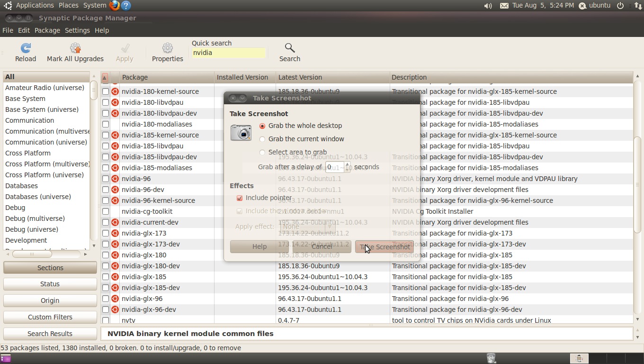The image size is (644, 364).
Task: Click the Reload toolbar icon
Action: (x=26, y=48)
